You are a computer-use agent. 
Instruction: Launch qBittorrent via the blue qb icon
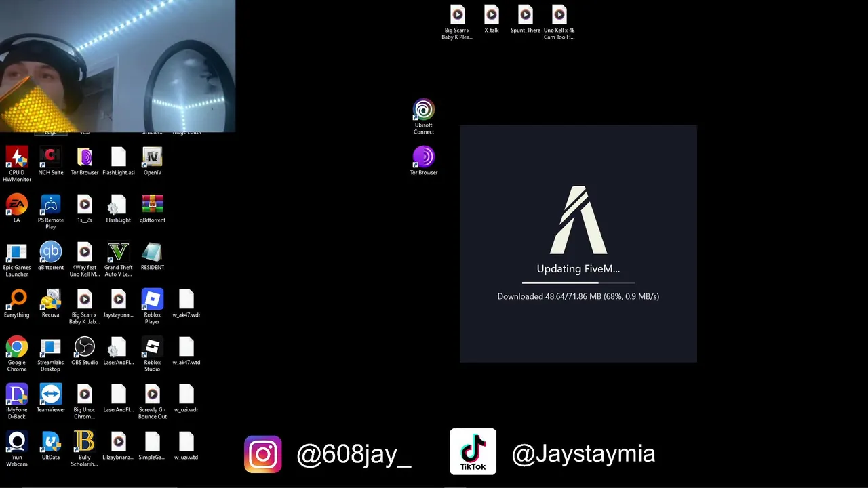tap(51, 256)
